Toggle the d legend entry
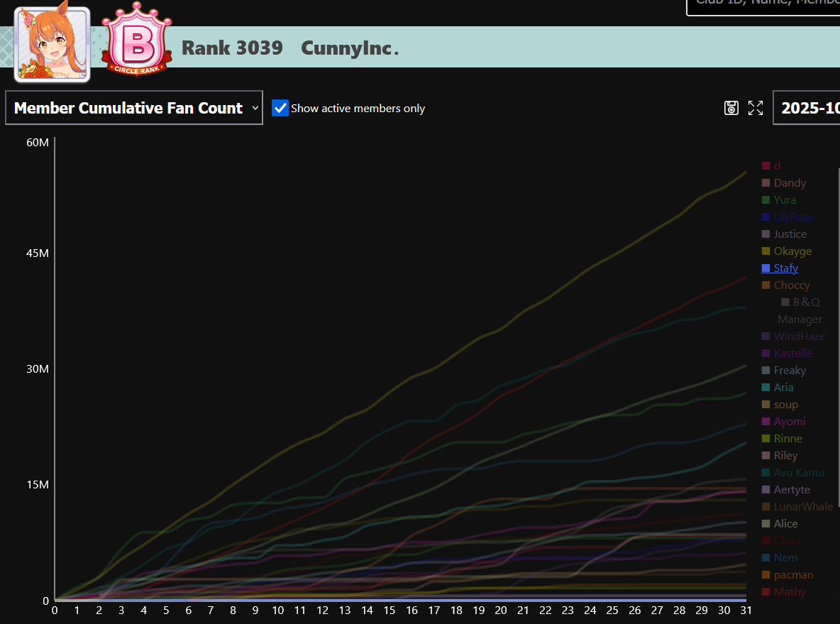The width and height of the screenshot is (840, 624). 771,165
